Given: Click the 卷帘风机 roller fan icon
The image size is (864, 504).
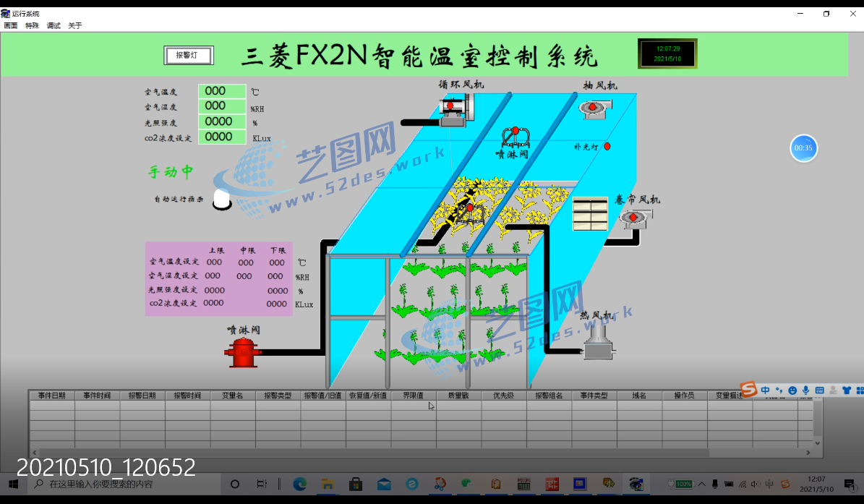Looking at the screenshot, I should (636, 218).
